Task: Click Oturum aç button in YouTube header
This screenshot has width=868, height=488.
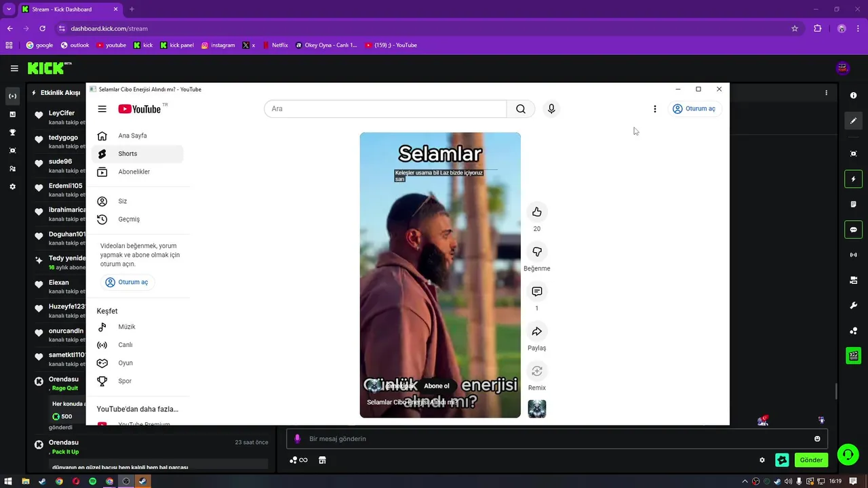Action: 694,108
